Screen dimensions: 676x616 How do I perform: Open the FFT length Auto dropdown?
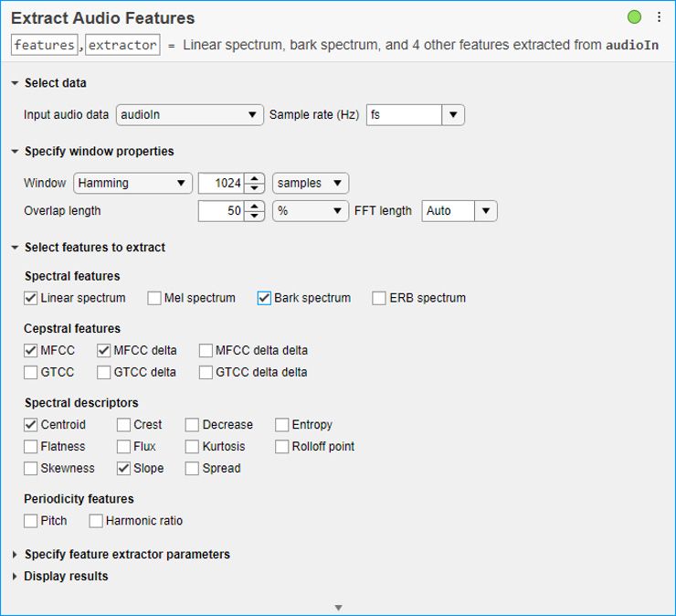(x=459, y=211)
